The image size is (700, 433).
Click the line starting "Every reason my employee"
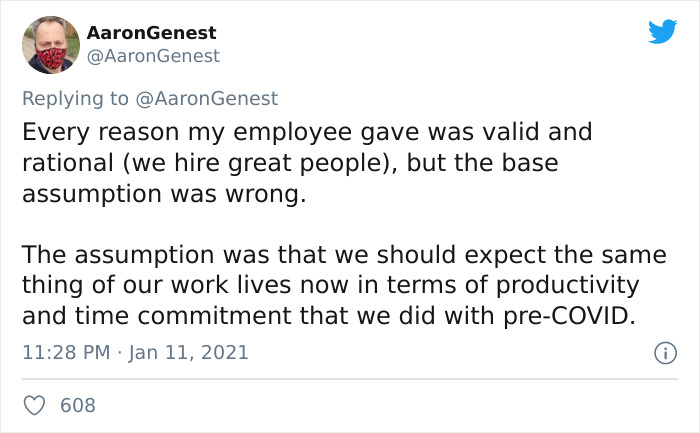[307, 133]
